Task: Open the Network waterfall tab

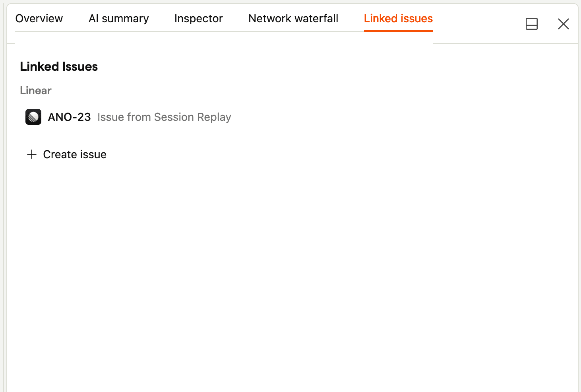Action: [x=293, y=18]
